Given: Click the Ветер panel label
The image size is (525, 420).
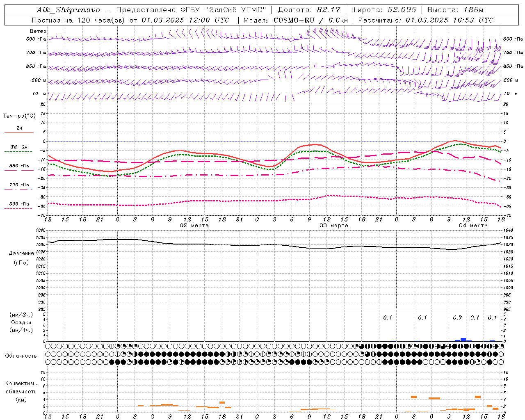Looking at the screenshot, I should click(x=38, y=31).
